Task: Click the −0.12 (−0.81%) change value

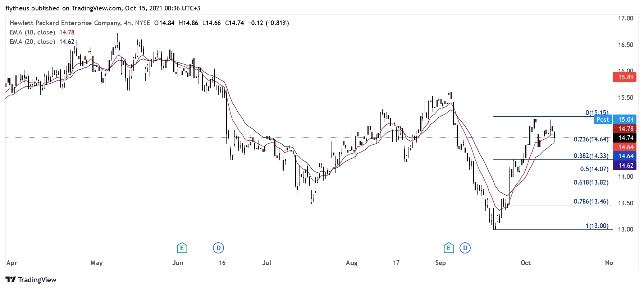Action: pyautogui.click(x=269, y=23)
